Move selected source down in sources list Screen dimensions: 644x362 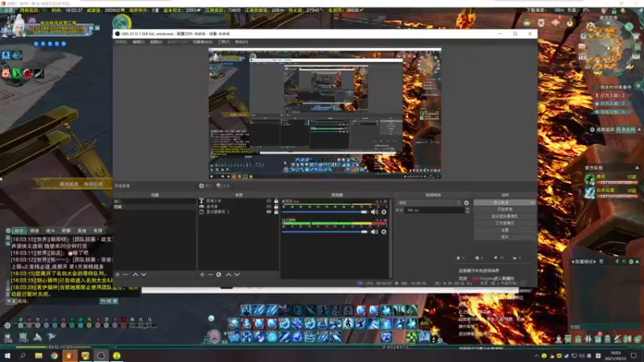237,274
